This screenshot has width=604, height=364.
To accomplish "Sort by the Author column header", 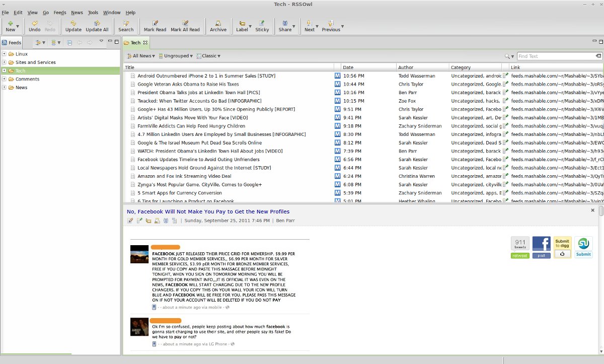I will click(x=422, y=67).
